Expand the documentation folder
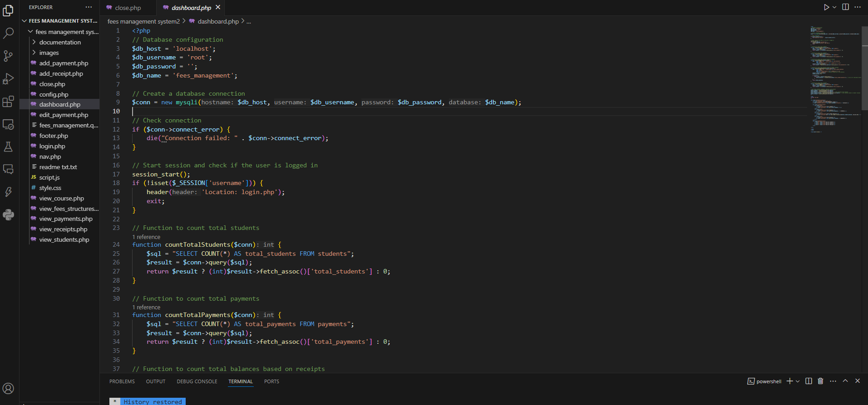 [59, 42]
